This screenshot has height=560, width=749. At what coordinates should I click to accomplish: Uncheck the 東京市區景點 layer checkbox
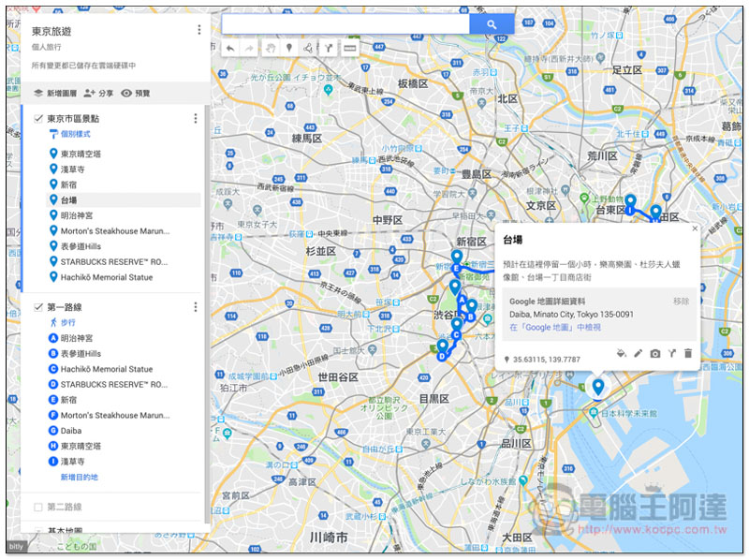click(38, 119)
